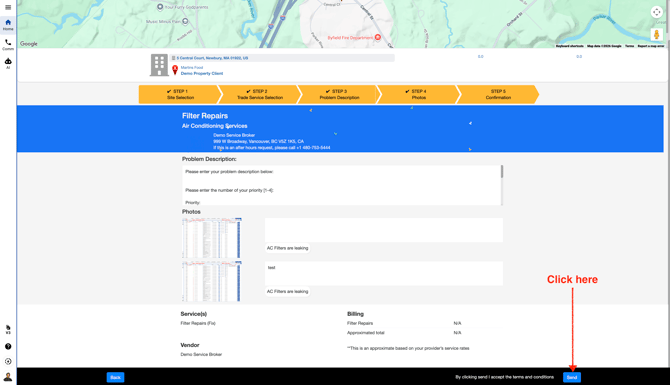Click the problem description scrollbar
Image resolution: width=670 pixels, height=385 pixels.
pyautogui.click(x=502, y=171)
